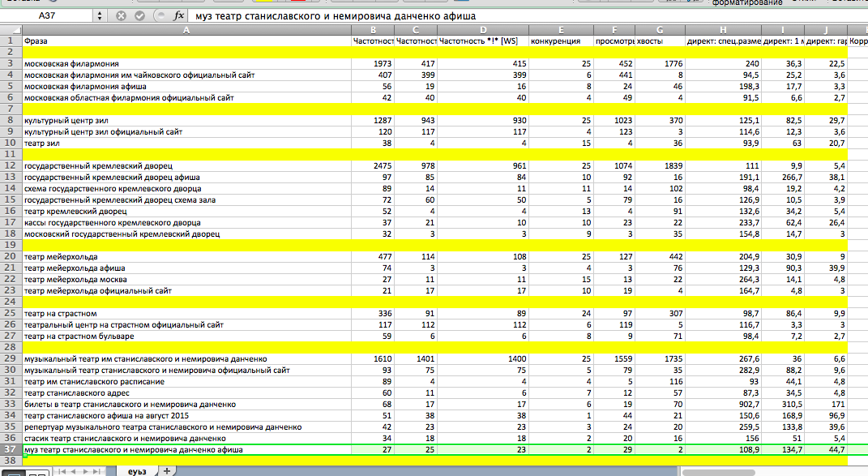Click the formula bar text field

click(x=528, y=16)
